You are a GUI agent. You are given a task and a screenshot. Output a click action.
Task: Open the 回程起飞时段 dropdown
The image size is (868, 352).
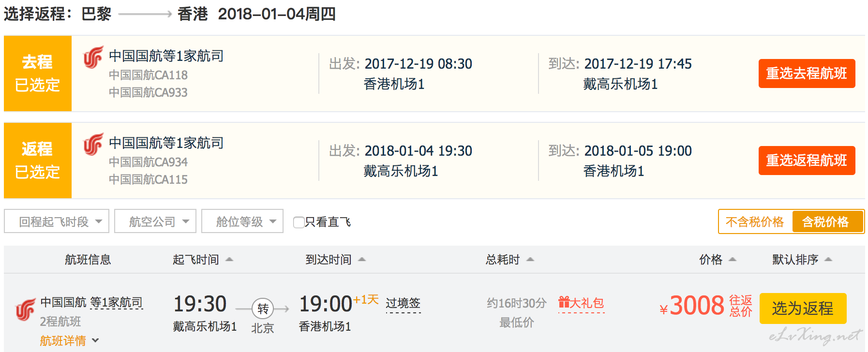pos(57,221)
